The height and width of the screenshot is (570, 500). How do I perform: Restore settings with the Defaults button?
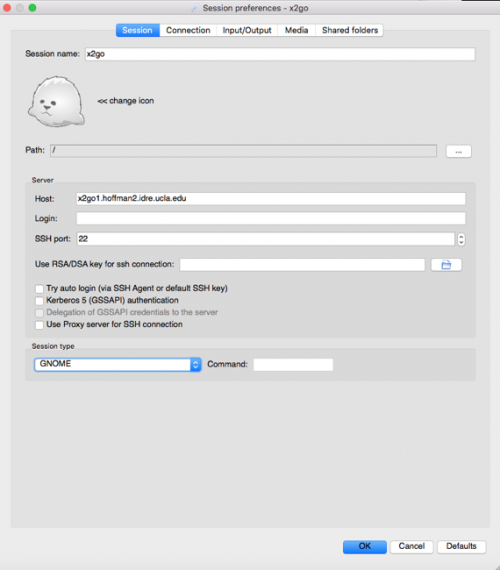pos(461,546)
